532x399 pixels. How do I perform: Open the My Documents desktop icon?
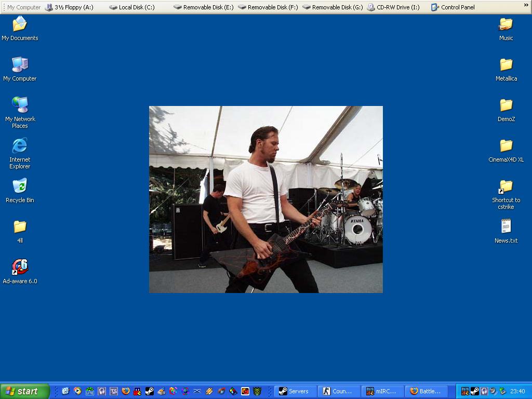[20, 29]
